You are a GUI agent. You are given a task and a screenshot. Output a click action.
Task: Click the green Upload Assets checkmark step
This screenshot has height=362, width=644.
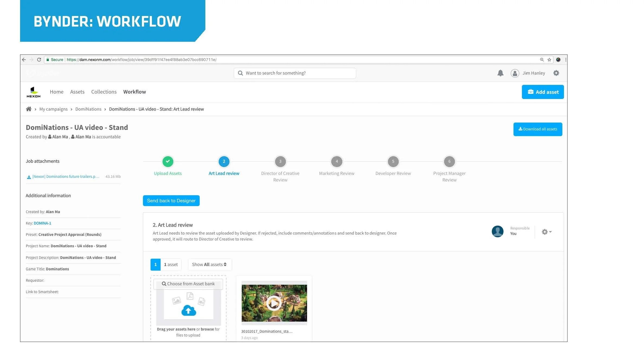click(168, 161)
